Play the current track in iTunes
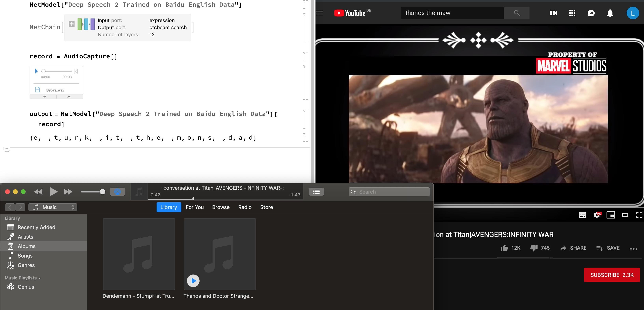 (x=53, y=192)
